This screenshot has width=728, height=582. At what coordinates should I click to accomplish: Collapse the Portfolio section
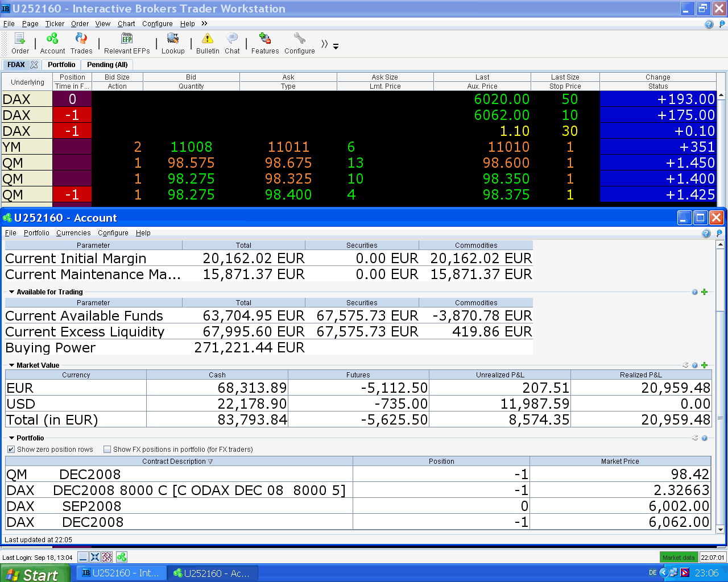click(11, 438)
